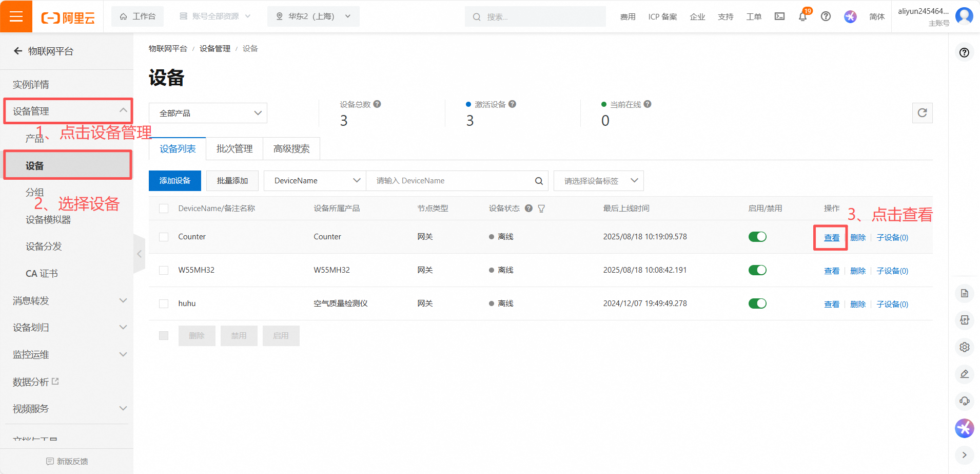Image resolution: width=980 pixels, height=474 pixels.
Task: Open Cloud Shell terminal icon
Action: pyautogui.click(x=779, y=16)
